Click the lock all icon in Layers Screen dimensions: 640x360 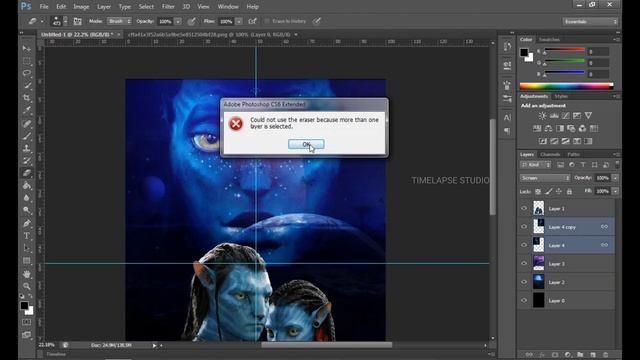(x=569, y=191)
